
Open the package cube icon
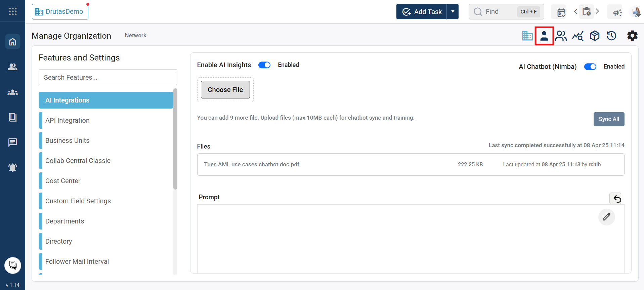click(x=594, y=36)
